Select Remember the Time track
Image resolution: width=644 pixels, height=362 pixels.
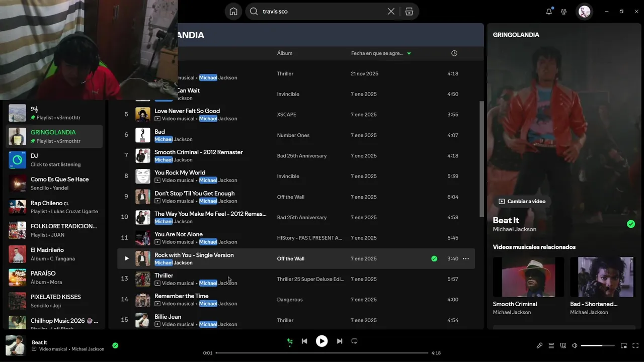[296, 300]
